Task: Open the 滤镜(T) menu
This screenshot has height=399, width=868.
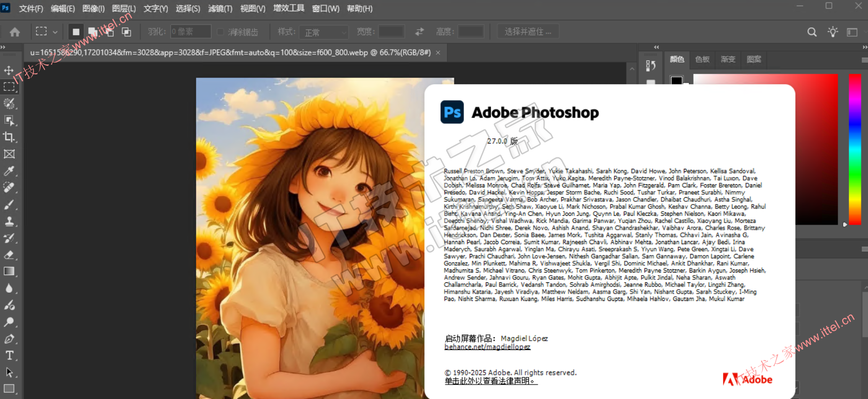Action: (220, 9)
